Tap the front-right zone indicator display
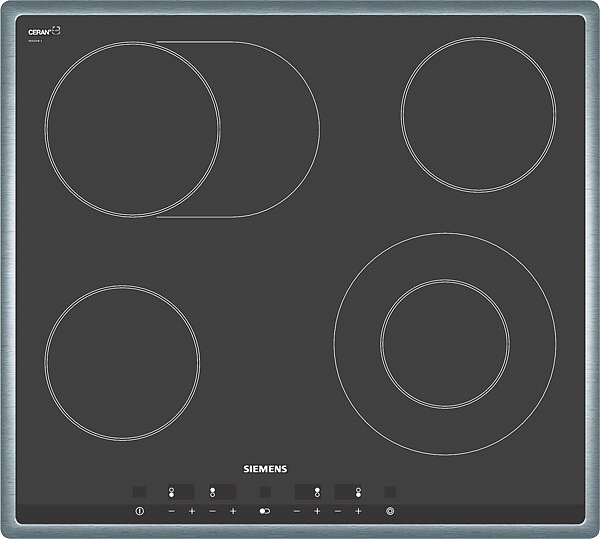600x539 pixels. (348, 492)
